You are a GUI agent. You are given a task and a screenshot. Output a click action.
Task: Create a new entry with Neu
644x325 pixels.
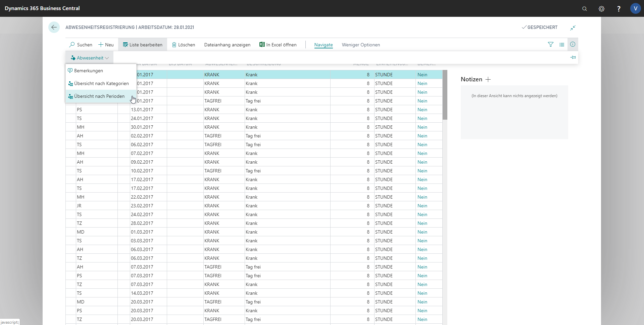click(106, 45)
